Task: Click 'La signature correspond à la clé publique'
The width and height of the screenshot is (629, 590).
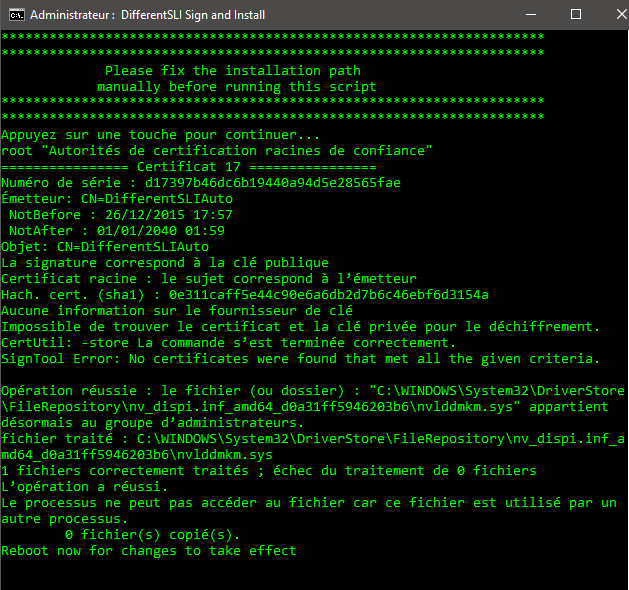Action: [x=165, y=263]
